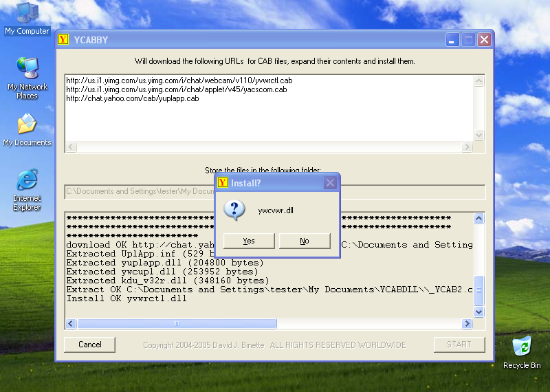The height and width of the screenshot is (392, 550).
Task: Click the Install dialog Y icon
Action: tap(222, 182)
